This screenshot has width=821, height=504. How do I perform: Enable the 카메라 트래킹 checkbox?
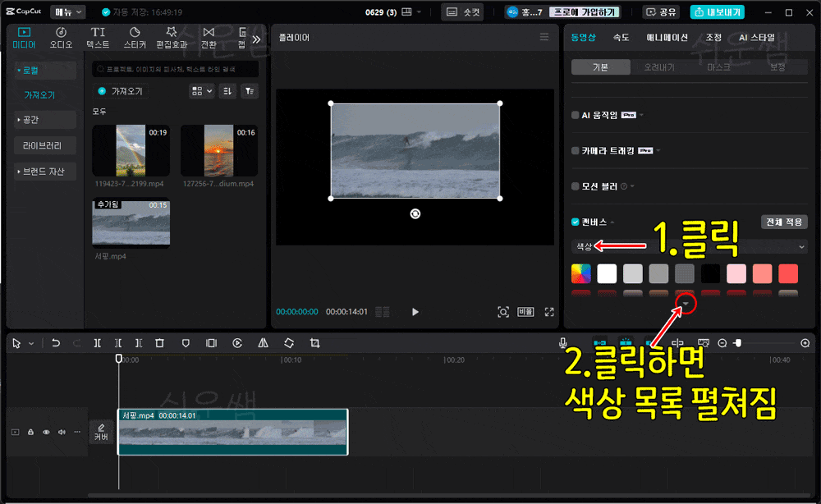coord(576,151)
